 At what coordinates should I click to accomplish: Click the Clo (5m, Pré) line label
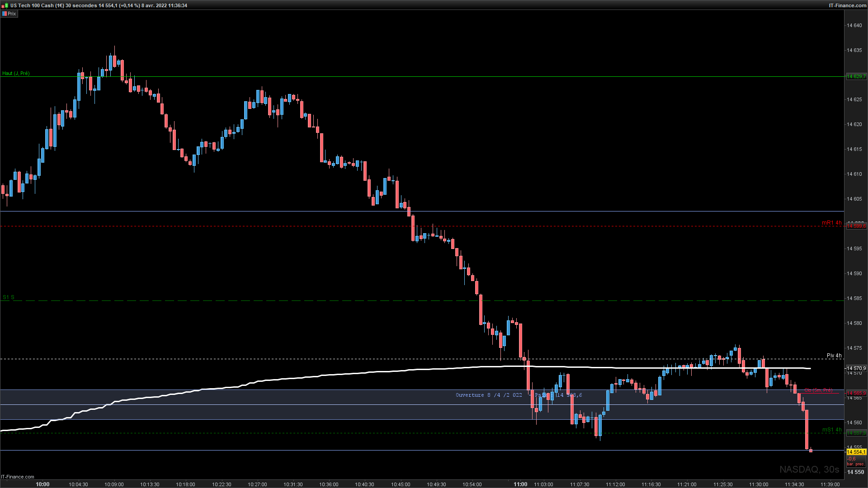tap(818, 390)
